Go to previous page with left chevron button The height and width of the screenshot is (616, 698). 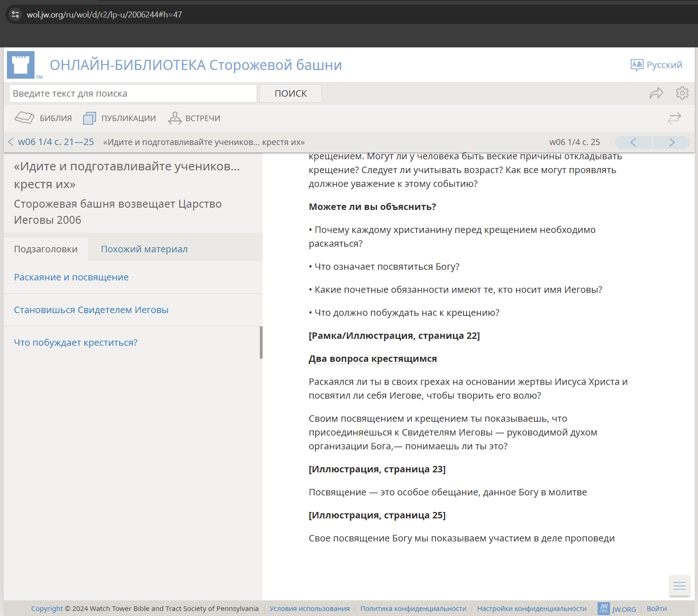[x=633, y=142]
